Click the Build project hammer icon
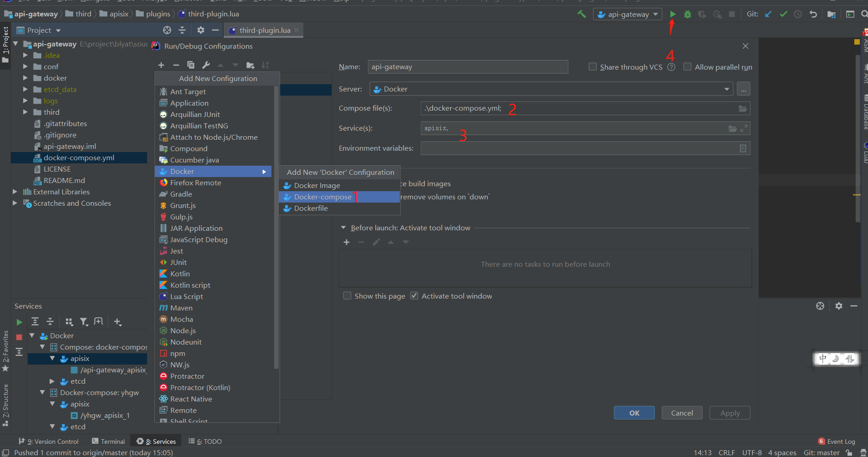 tap(582, 14)
